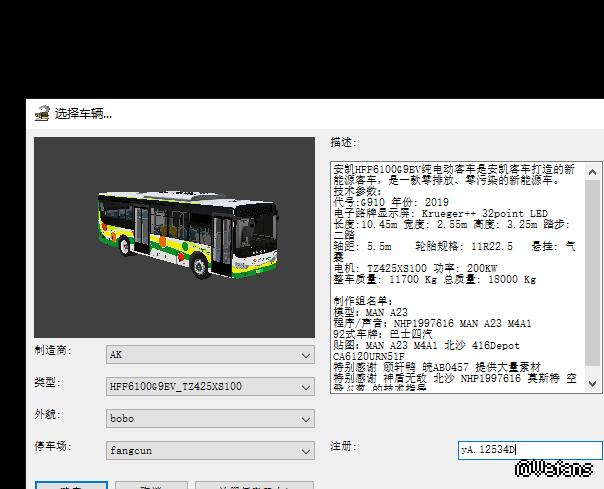Screen dimensions: 604x489
Task: Open the 停车场 dropdown showing fangcun
Action: (210, 450)
